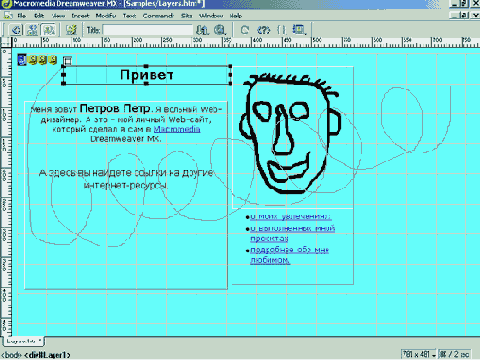Click the Refresh Design View icon

(245, 30)
